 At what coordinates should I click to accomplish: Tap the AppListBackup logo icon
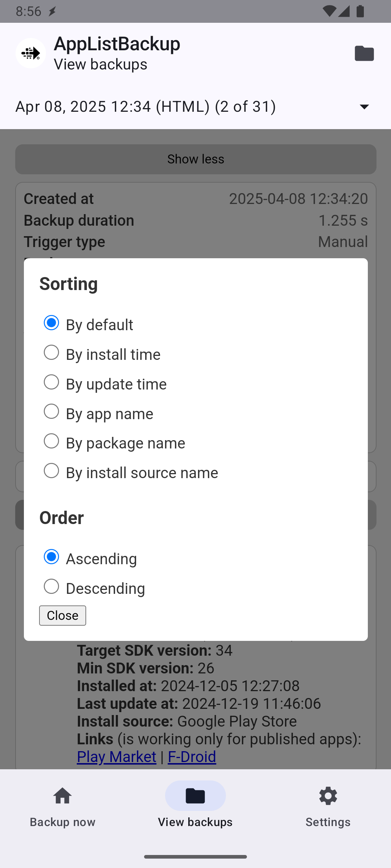click(x=31, y=53)
